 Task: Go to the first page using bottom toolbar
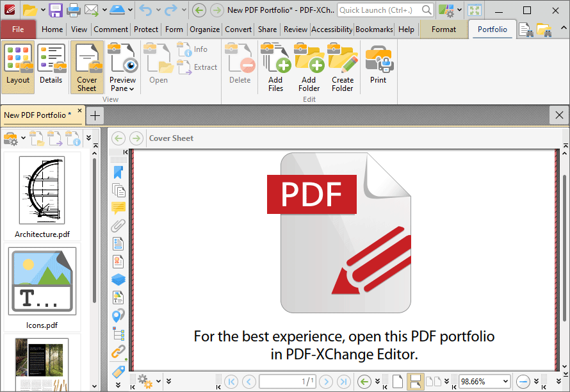[x=231, y=382]
